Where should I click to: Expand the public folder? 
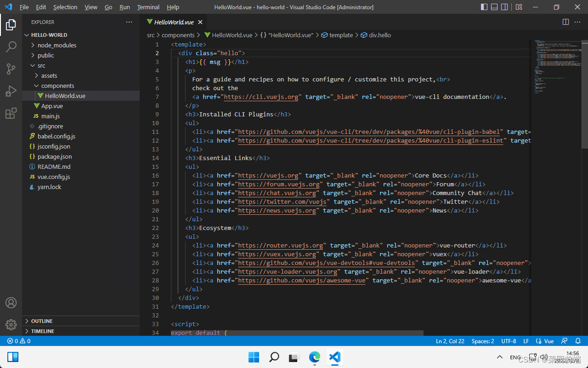click(81, 55)
